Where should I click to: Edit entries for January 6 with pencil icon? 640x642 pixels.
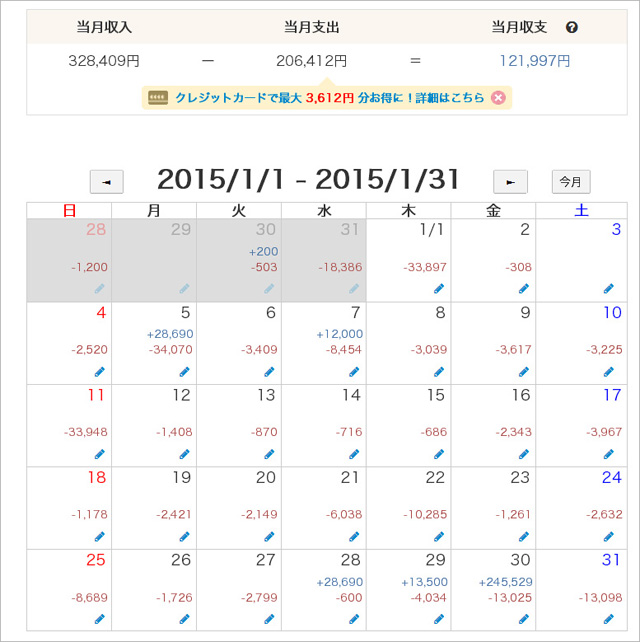(269, 372)
